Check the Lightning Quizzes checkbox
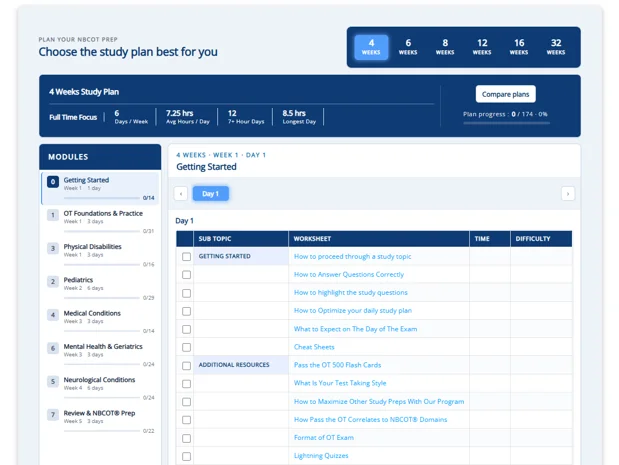Screen dimensions: 619x465 tap(186, 456)
